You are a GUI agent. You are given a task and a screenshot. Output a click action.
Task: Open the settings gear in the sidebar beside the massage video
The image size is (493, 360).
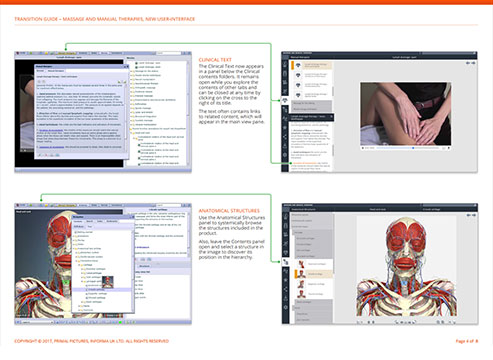point(285,155)
